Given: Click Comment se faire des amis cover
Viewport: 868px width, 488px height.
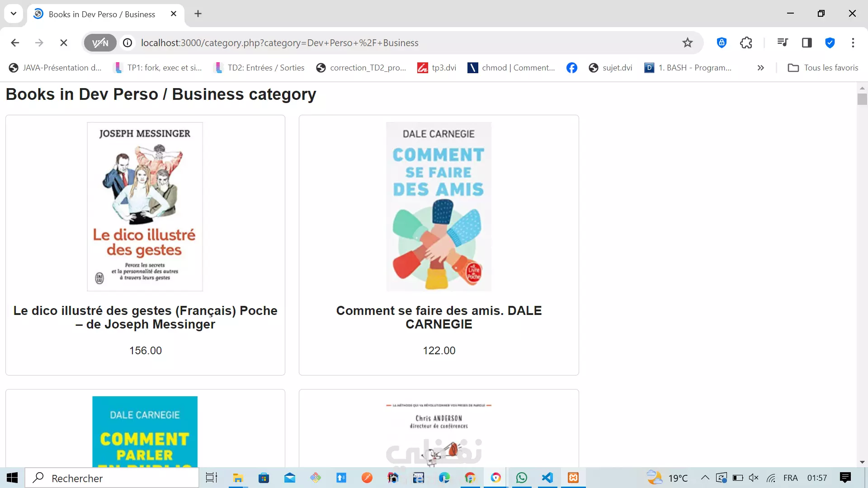Looking at the screenshot, I should click(x=439, y=206).
